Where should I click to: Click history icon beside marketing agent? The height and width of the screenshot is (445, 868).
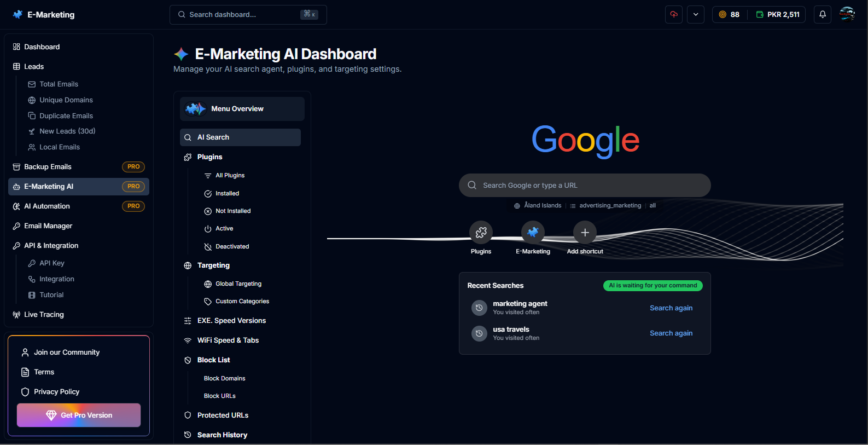click(479, 308)
